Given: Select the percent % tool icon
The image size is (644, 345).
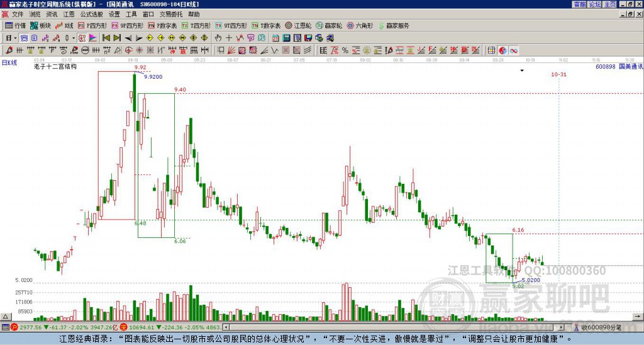Looking at the screenshot, I should click(x=345, y=50).
